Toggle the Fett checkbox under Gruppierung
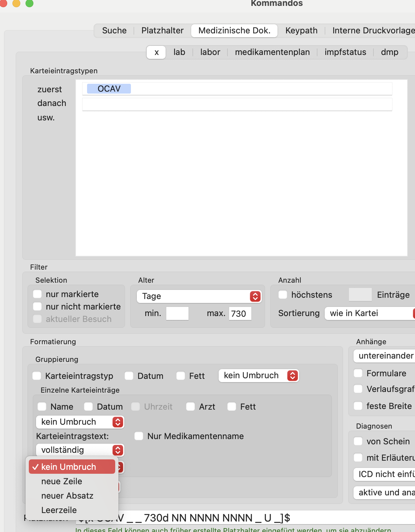415x532 pixels. 181,376
